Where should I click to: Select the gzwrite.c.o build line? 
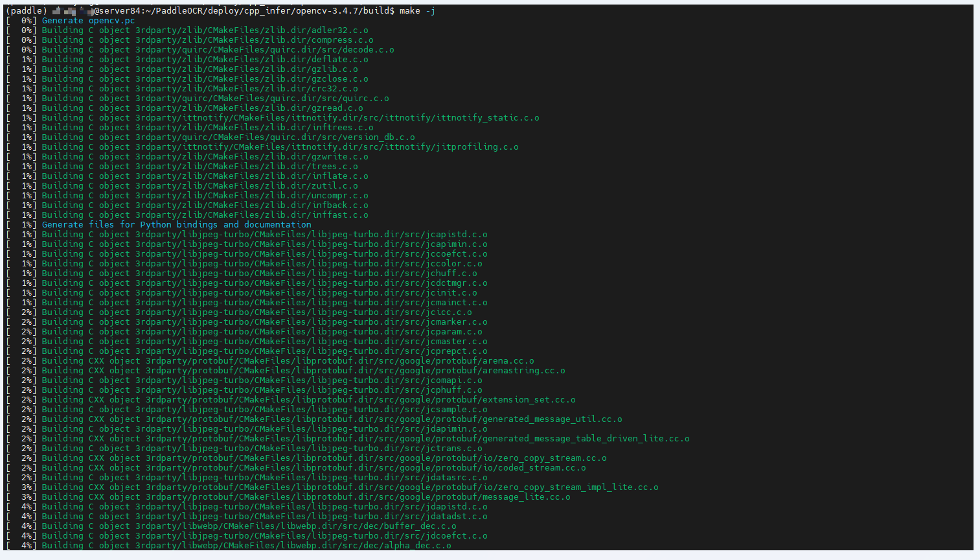(x=187, y=157)
